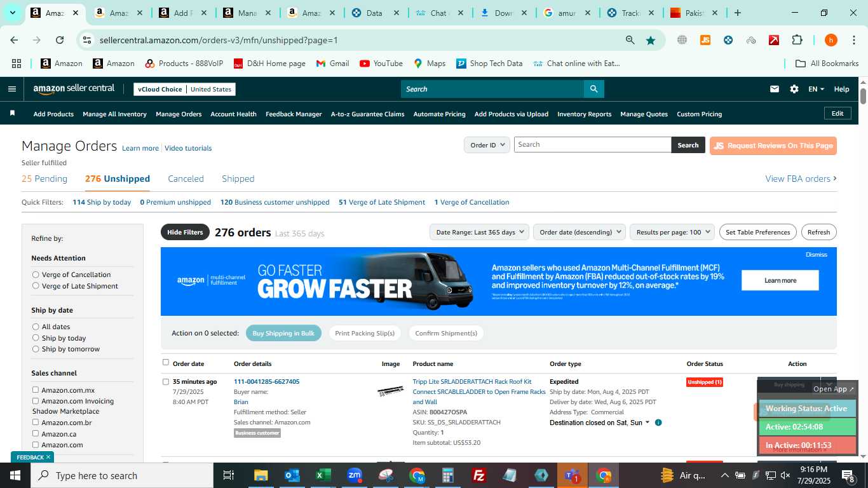
Task: Open the Date Range: Last 365 days dropdown
Action: click(479, 232)
